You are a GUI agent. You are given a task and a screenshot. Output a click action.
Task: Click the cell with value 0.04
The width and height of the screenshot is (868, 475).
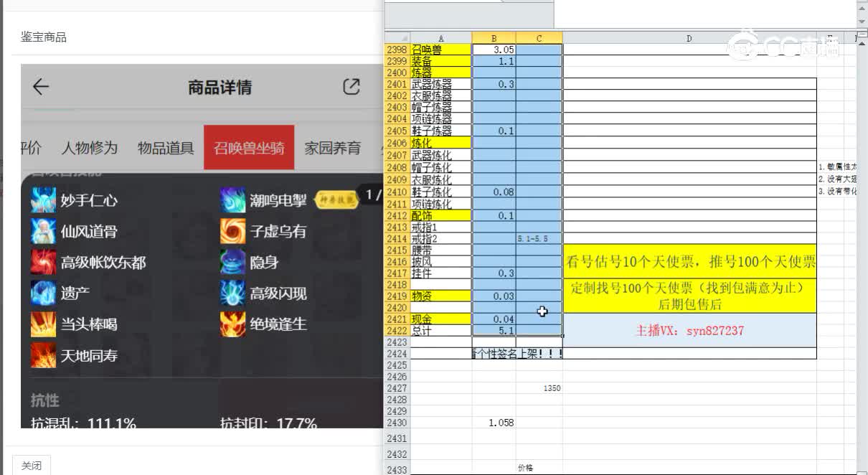(494, 319)
